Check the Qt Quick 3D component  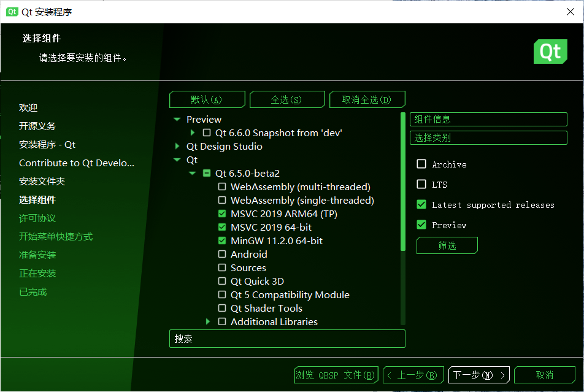(222, 281)
